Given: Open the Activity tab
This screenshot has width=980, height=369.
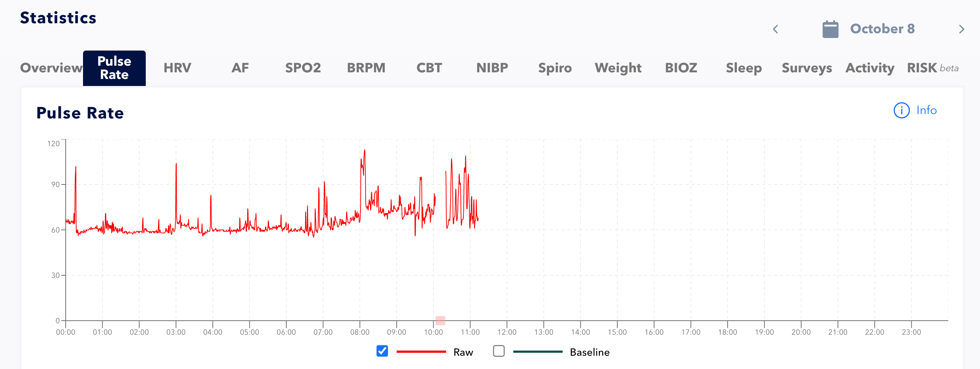Looking at the screenshot, I should [869, 68].
